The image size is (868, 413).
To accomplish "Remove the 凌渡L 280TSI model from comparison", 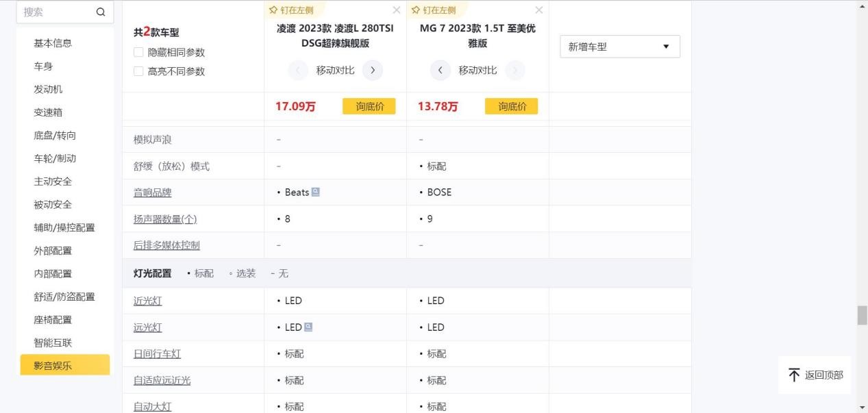I will (397, 10).
